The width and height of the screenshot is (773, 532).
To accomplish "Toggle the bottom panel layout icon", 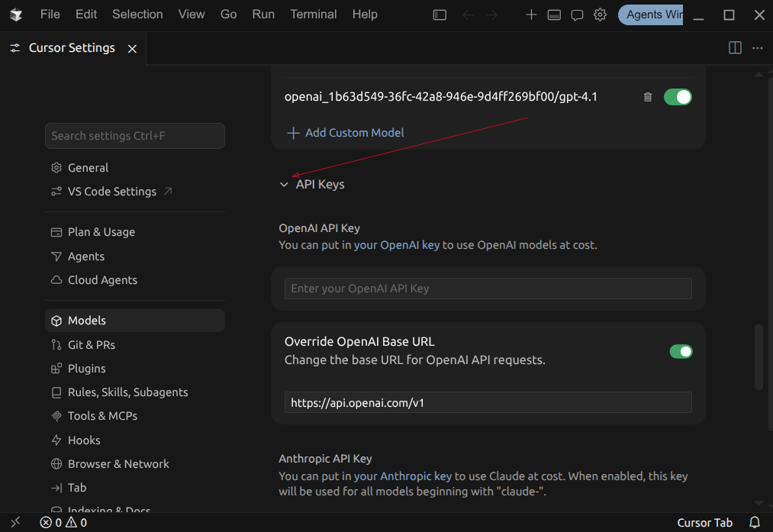I will (554, 15).
